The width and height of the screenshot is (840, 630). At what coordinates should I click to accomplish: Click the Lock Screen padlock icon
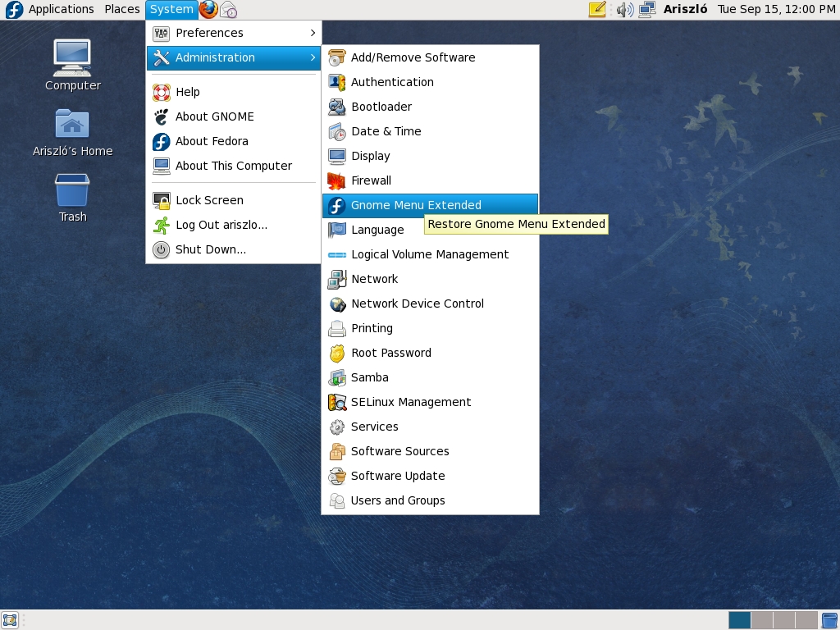coord(162,200)
